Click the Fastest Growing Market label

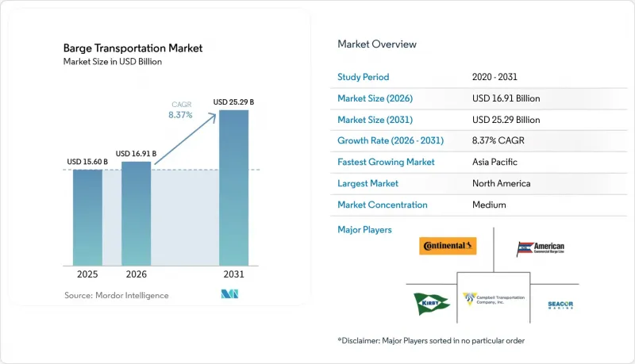coord(386,162)
